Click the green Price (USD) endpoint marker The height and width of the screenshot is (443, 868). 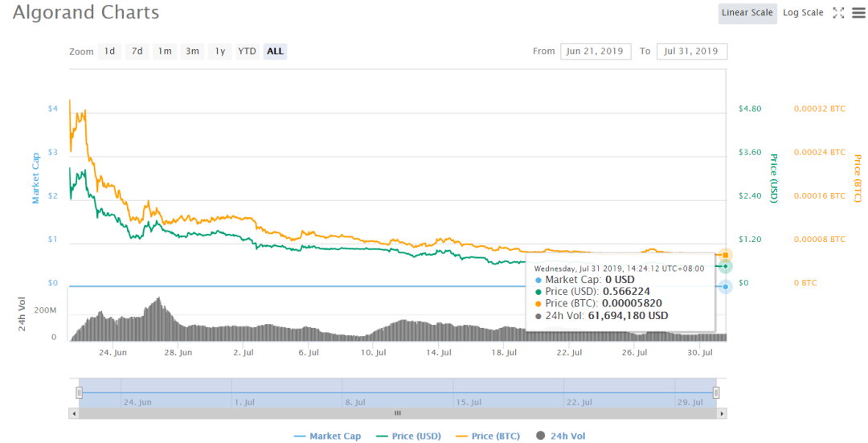[725, 266]
